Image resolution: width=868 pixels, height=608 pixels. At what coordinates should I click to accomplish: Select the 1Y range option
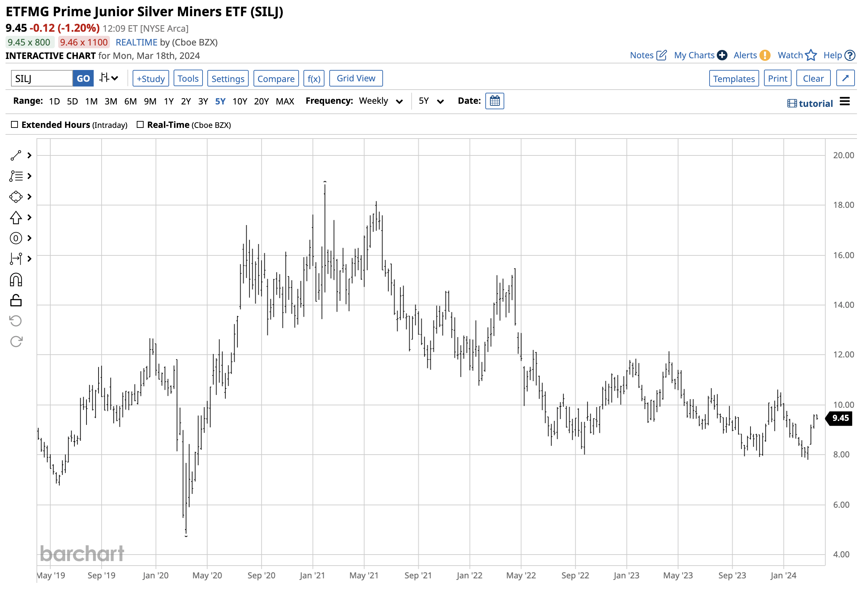pos(169,101)
